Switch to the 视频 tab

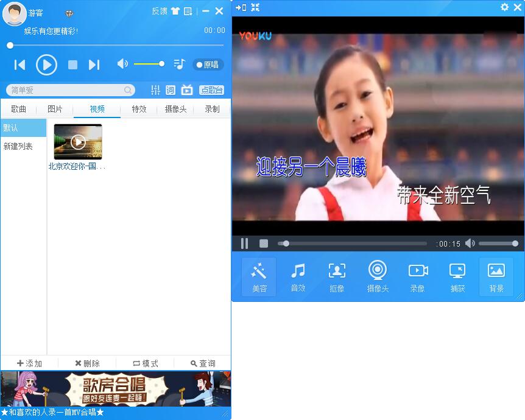(96, 109)
